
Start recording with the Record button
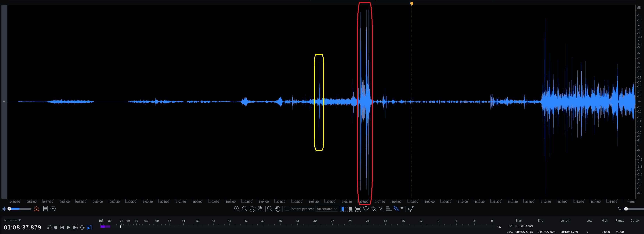(56, 228)
